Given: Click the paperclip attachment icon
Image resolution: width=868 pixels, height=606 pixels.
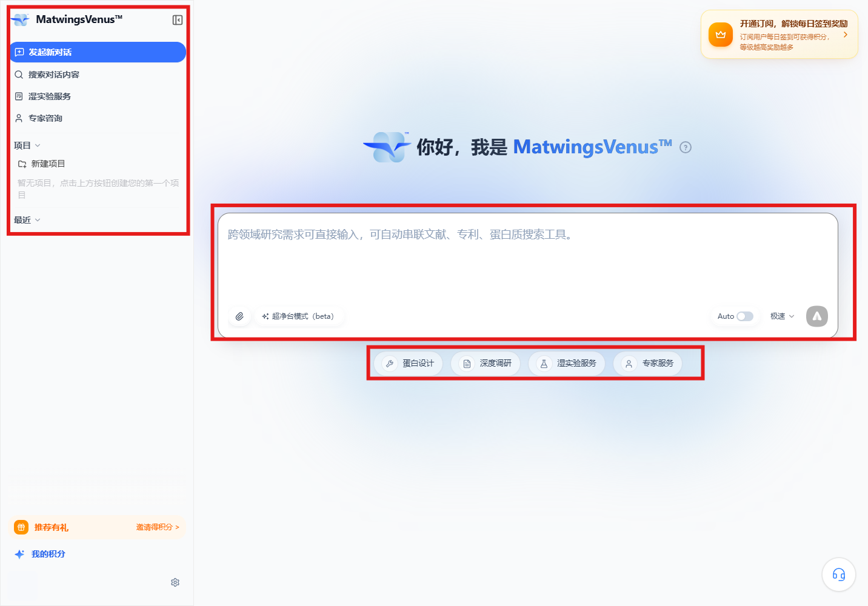Looking at the screenshot, I should pyautogui.click(x=240, y=316).
